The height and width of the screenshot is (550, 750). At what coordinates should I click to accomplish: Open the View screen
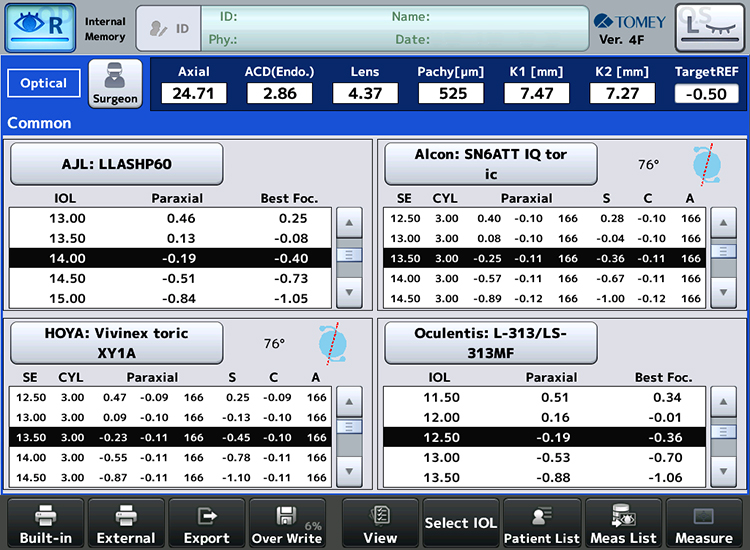click(x=379, y=523)
